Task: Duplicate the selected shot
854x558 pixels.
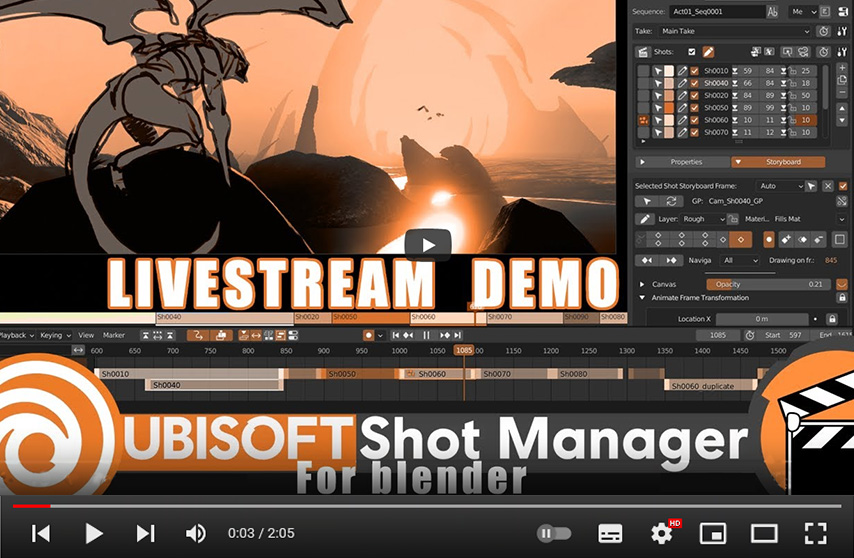Action: tap(842, 80)
